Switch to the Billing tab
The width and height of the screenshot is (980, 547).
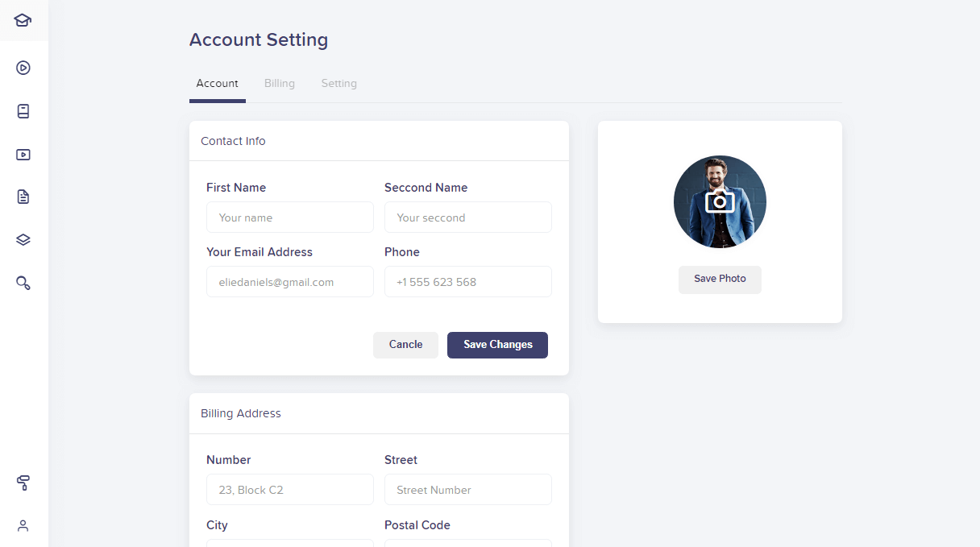tap(280, 83)
